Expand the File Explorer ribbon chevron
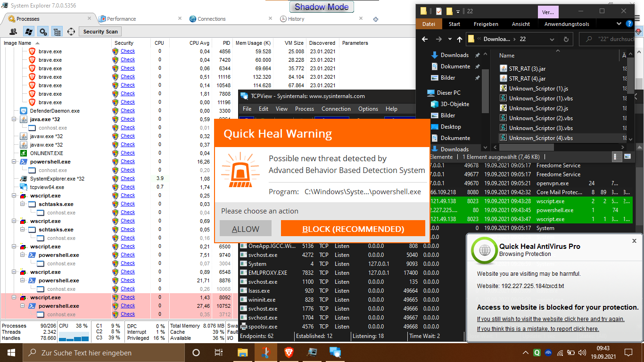644x362 pixels. coord(619,24)
